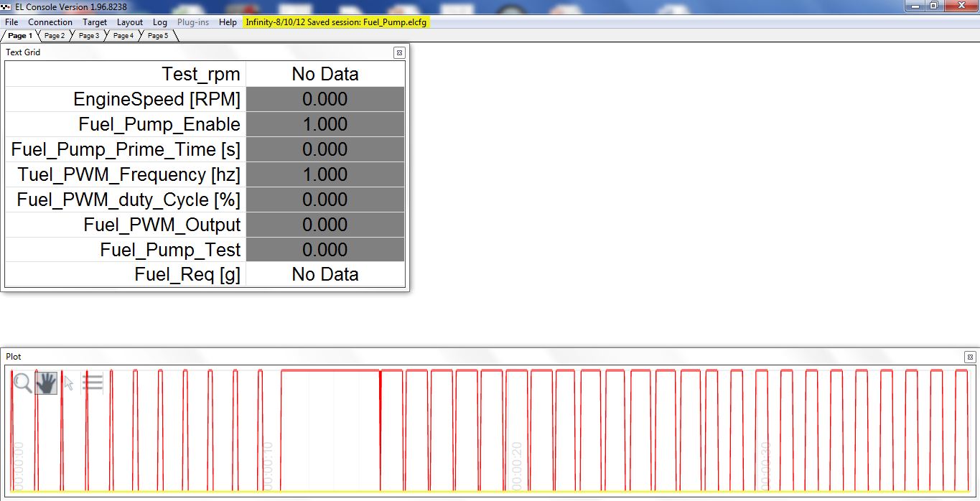Viewport: 980px width, 501px height.
Task: Open the Target menu
Action: [95, 22]
